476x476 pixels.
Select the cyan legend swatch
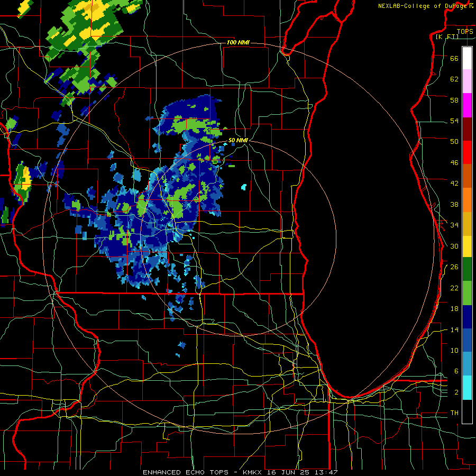pos(467,388)
